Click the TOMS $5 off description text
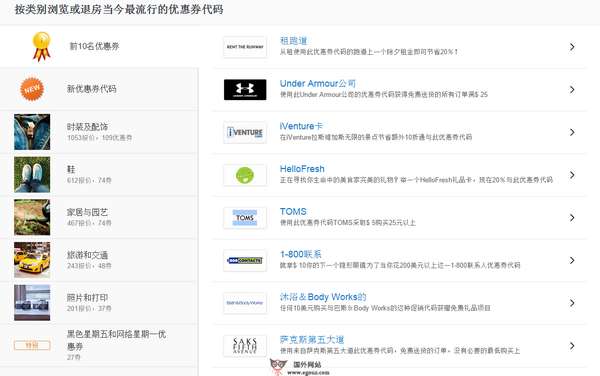 pyautogui.click(x=347, y=223)
